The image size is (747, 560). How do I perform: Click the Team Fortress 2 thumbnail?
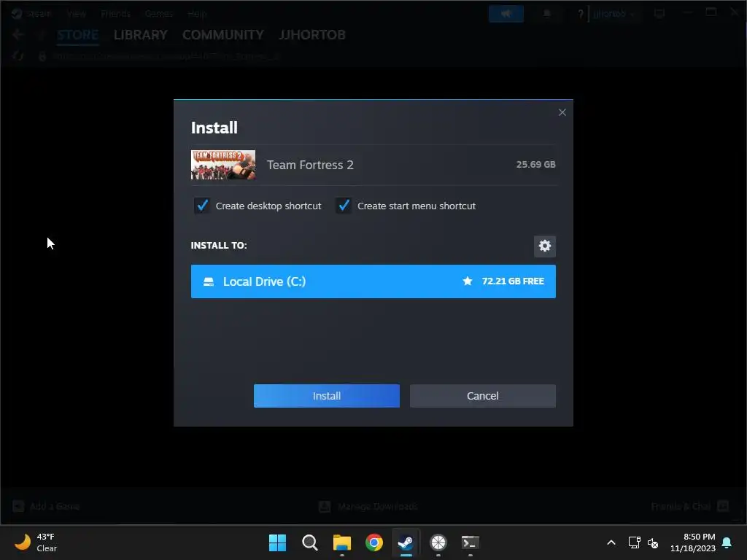click(x=223, y=165)
